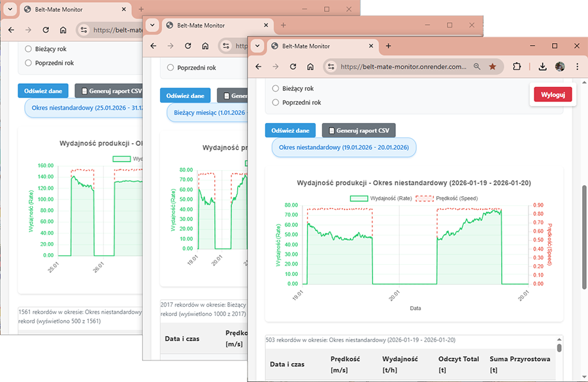Image resolution: width=588 pixels, height=382 pixels.
Task: Toggle the green 'Wydajność (Rate)' legend swatch in front chart
Action: pos(359,198)
